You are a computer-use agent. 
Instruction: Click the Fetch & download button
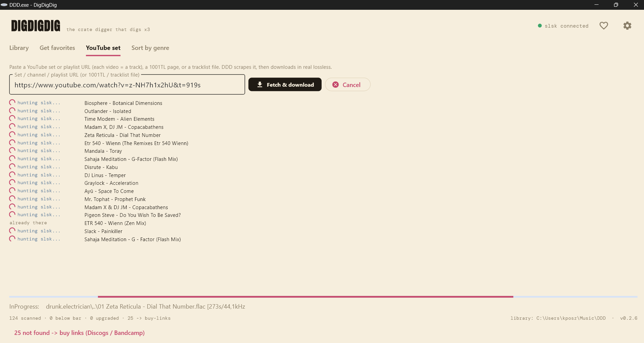[285, 85]
